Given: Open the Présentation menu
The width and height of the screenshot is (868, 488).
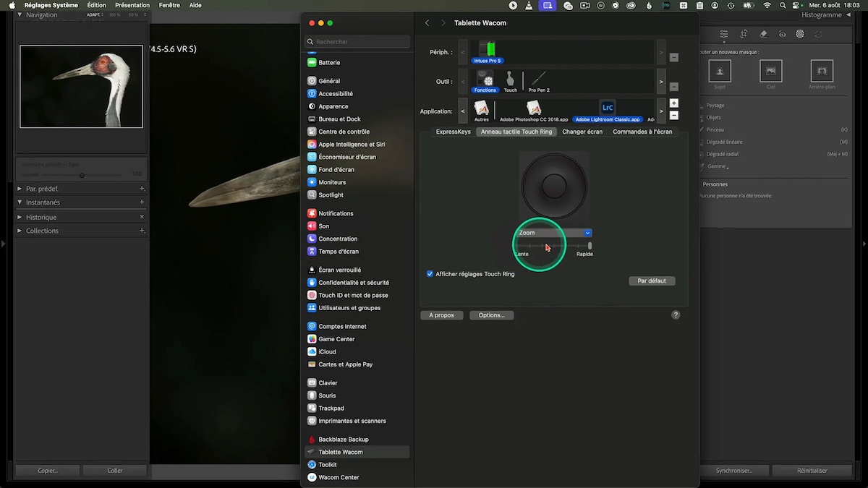Looking at the screenshot, I should tap(132, 5).
